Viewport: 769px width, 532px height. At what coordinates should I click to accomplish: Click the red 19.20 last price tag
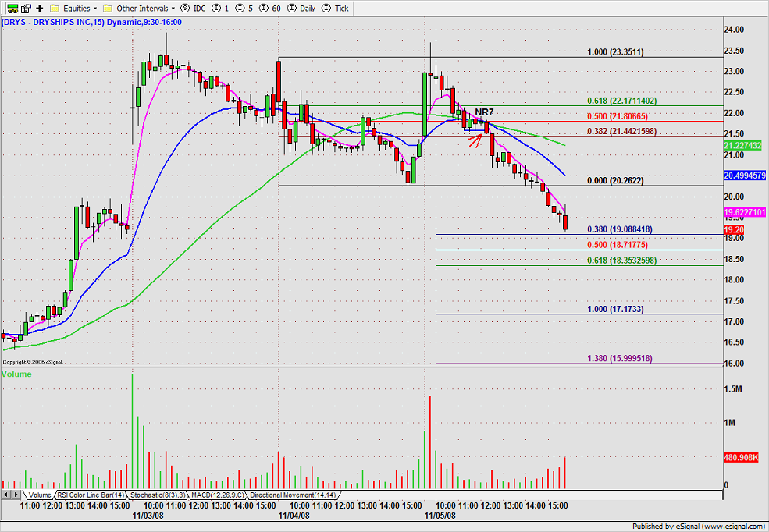point(734,230)
